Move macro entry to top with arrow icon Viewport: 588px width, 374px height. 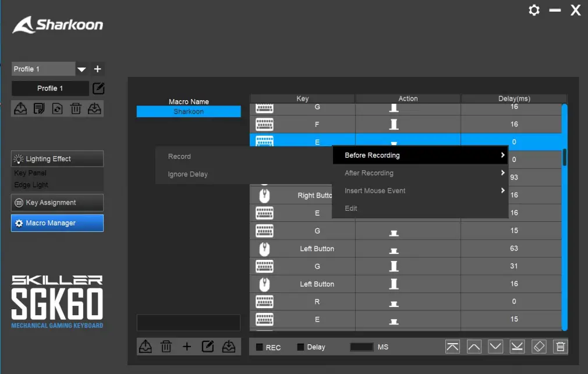(453, 346)
